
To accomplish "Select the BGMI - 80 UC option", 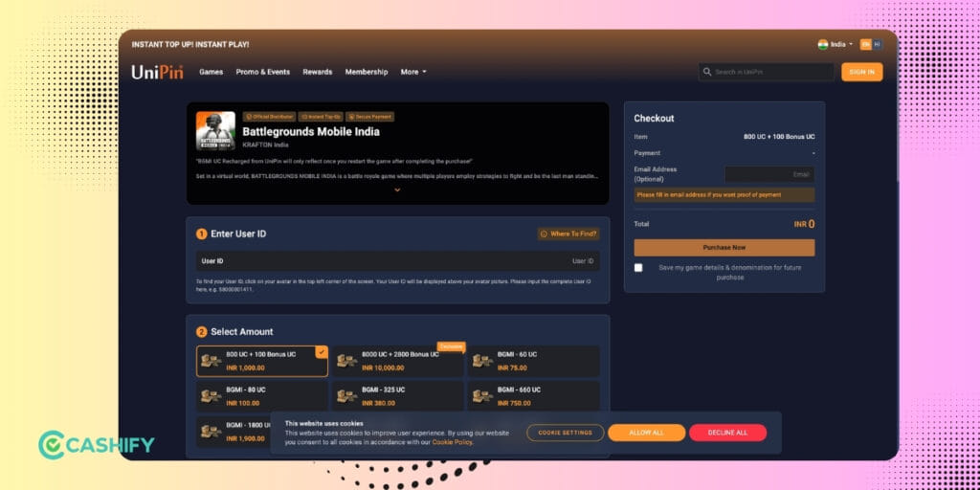I will [x=262, y=396].
